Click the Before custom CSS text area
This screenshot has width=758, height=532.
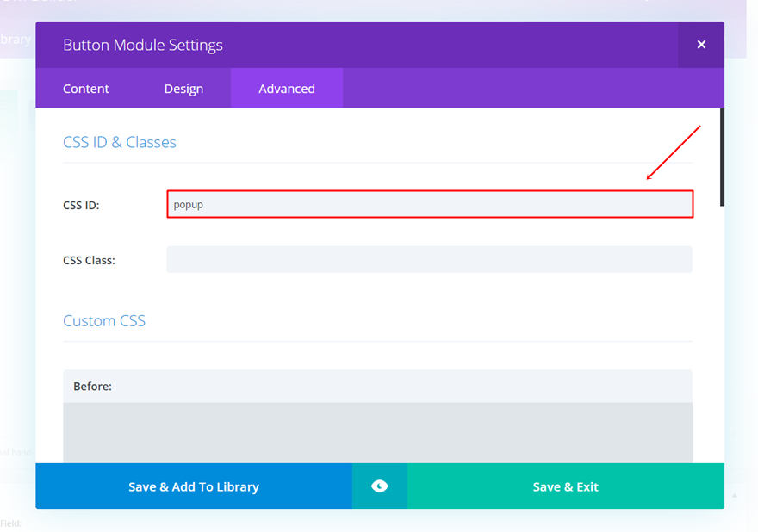377,430
